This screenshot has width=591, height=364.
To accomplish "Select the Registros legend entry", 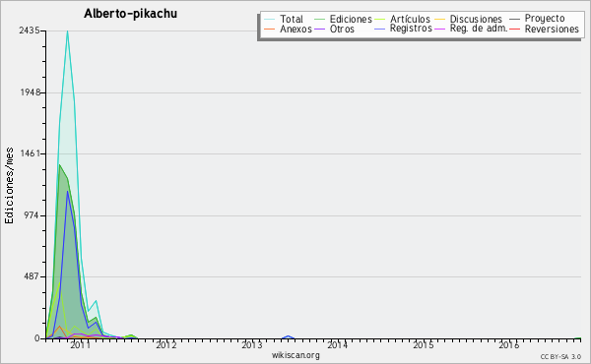I will click(x=411, y=29).
